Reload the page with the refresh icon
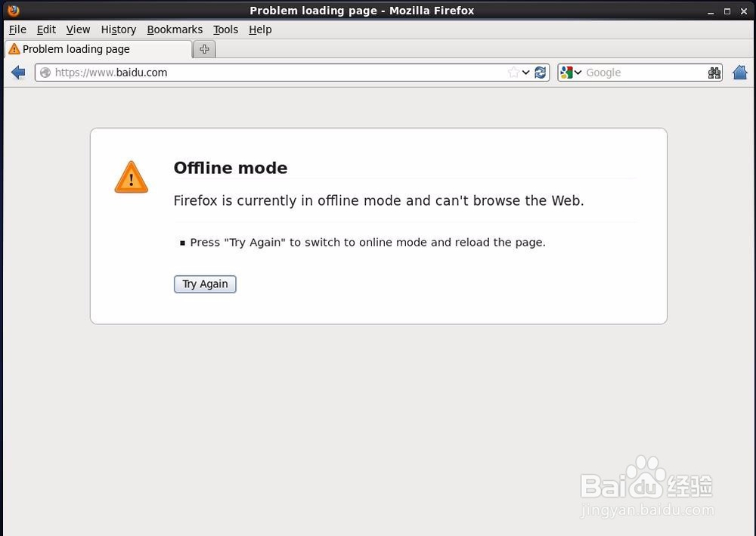This screenshot has width=756, height=536. (x=540, y=73)
